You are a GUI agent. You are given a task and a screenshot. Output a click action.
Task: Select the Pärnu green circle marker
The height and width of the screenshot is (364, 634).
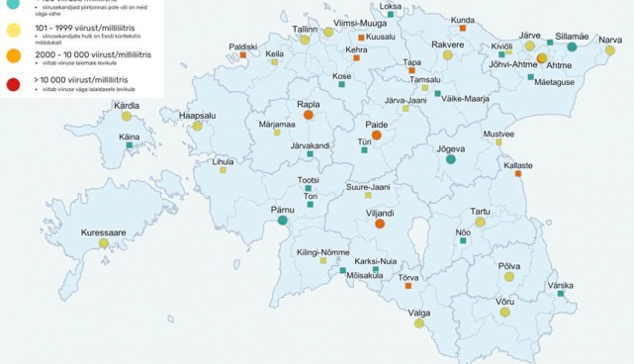(x=283, y=221)
